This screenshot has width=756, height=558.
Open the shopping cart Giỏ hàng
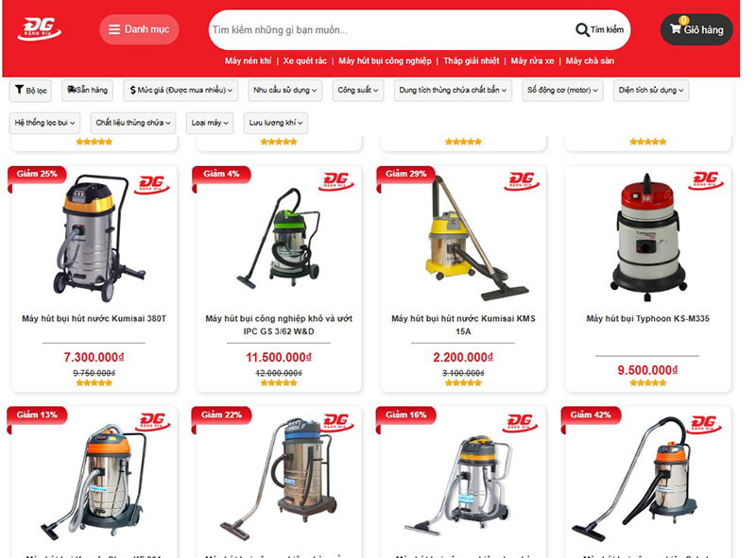point(696,29)
